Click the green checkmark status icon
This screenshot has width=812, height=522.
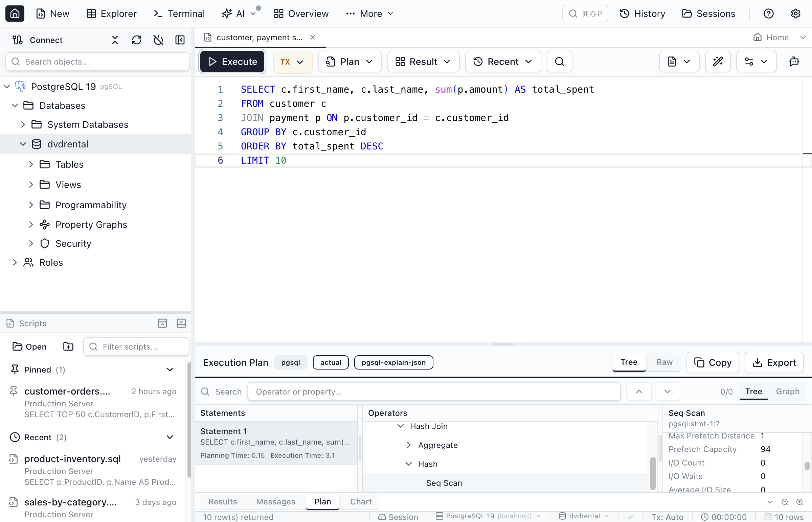pos(631,517)
